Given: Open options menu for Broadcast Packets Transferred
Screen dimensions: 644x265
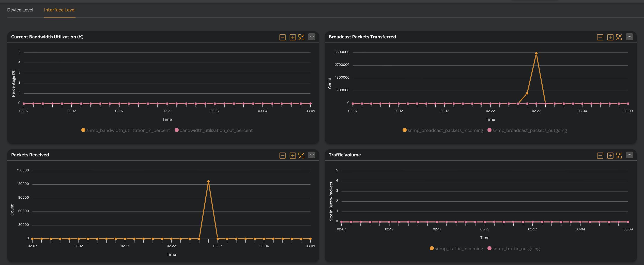Looking at the screenshot, I should [630, 37].
